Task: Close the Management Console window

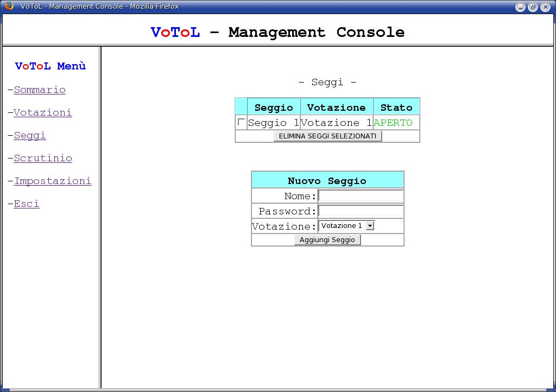Action: [545, 7]
